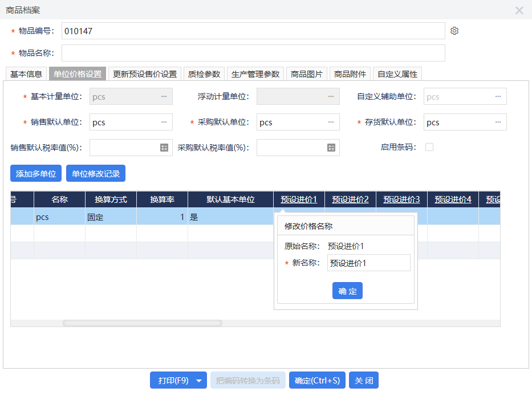Open the 单位修改记录 log
This screenshot has width=532, height=396.
(x=95, y=174)
